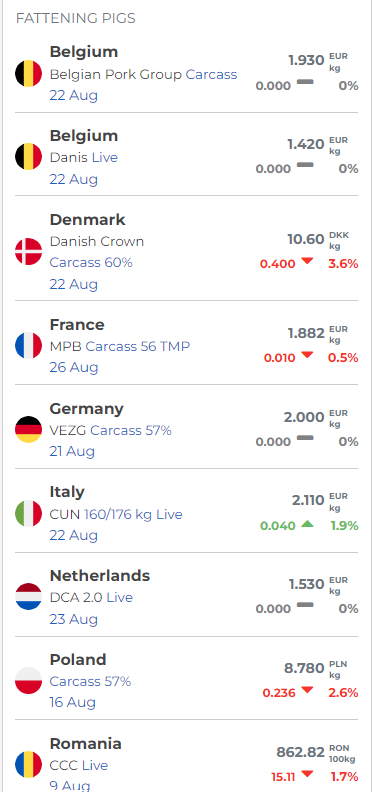Select the Denmark flag icon

(x=28, y=252)
